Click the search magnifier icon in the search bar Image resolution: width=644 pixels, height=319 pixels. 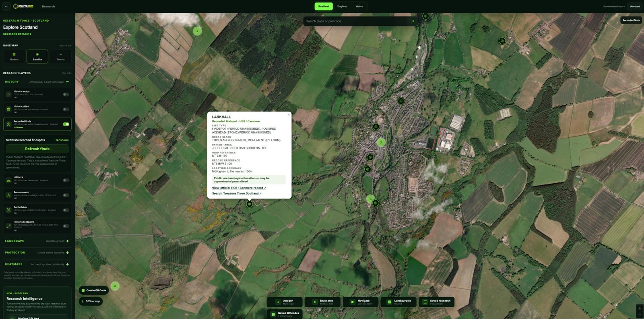coord(413,21)
